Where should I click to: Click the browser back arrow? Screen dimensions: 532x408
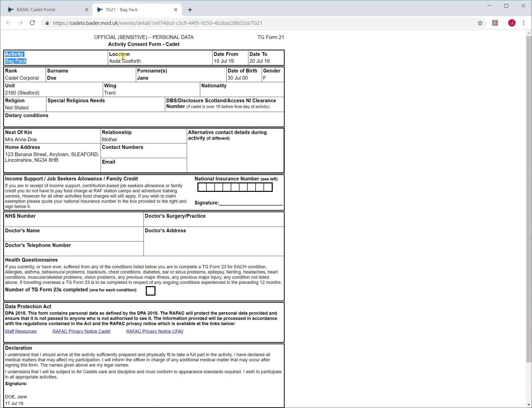tap(8, 23)
